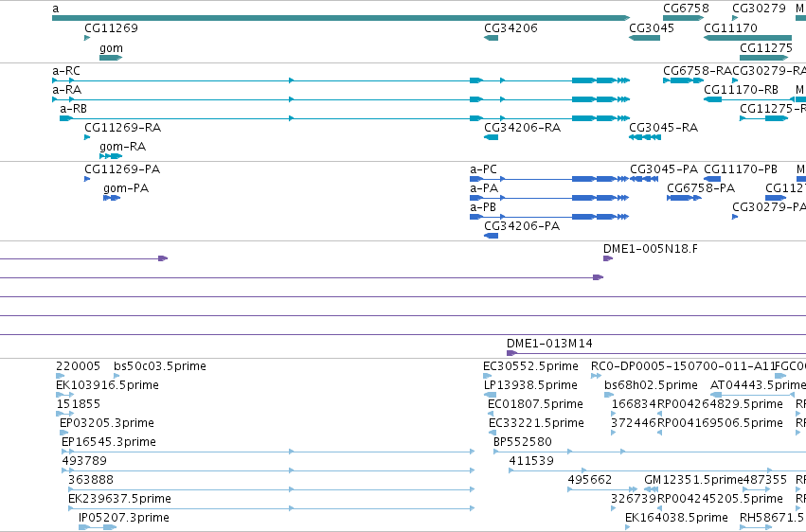
Task: Select the EK103916.5prime EST
Action: click(64, 395)
